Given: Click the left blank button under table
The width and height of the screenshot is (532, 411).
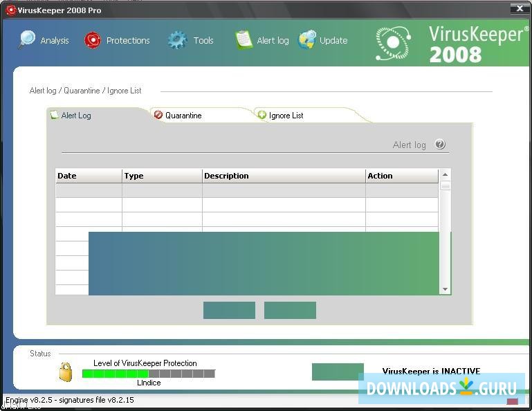Looking at the screenshot, I should pos(230,310).
